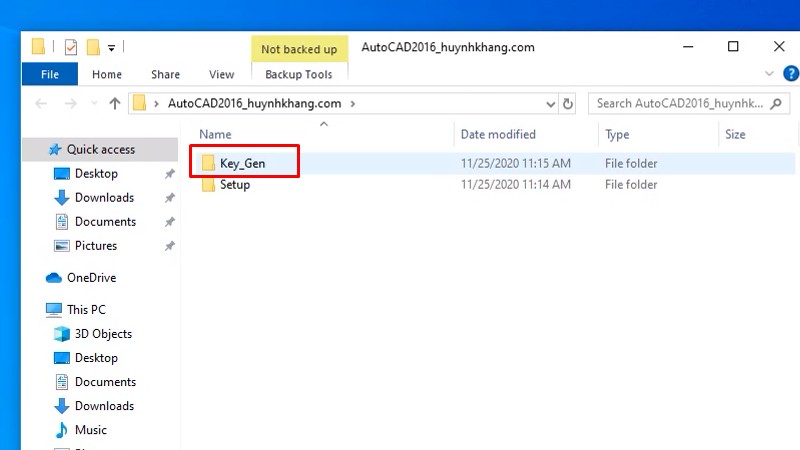The image size is (800, 450).
Task: Expand the ribbon with chevron arrow
Action: coord(769,74)
